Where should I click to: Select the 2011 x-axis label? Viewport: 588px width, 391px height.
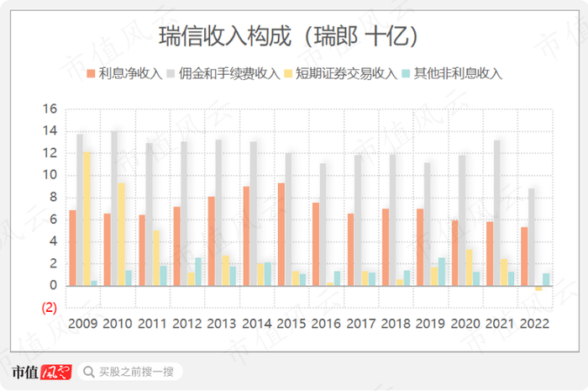[x=152, y=324]
